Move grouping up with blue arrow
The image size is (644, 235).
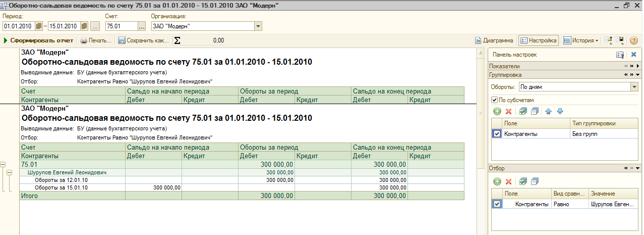coord(549,111)
